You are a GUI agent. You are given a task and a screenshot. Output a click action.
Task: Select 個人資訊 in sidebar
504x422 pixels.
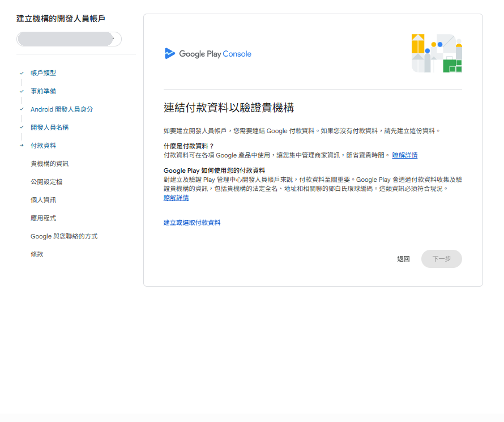pos(43,200)
